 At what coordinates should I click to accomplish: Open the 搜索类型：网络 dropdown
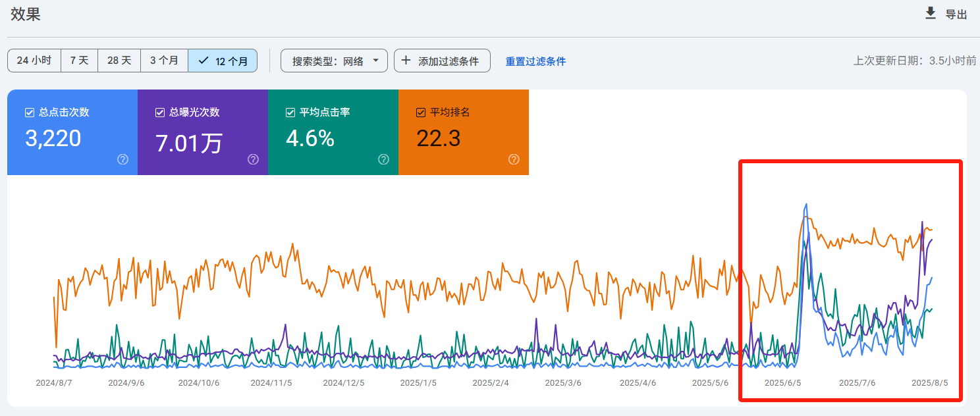tap(335, 61)
